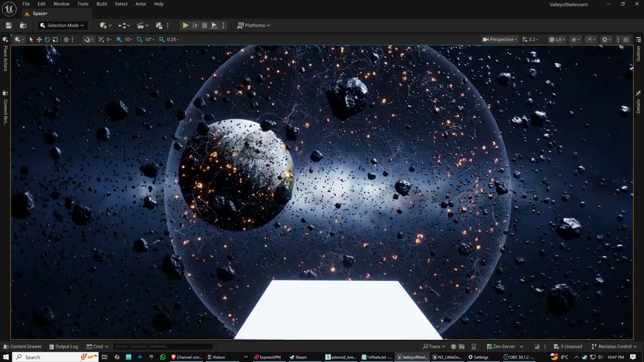Click the viewport layout grid icon
This screenshot has width=644, height=362.
pos(626,39)
